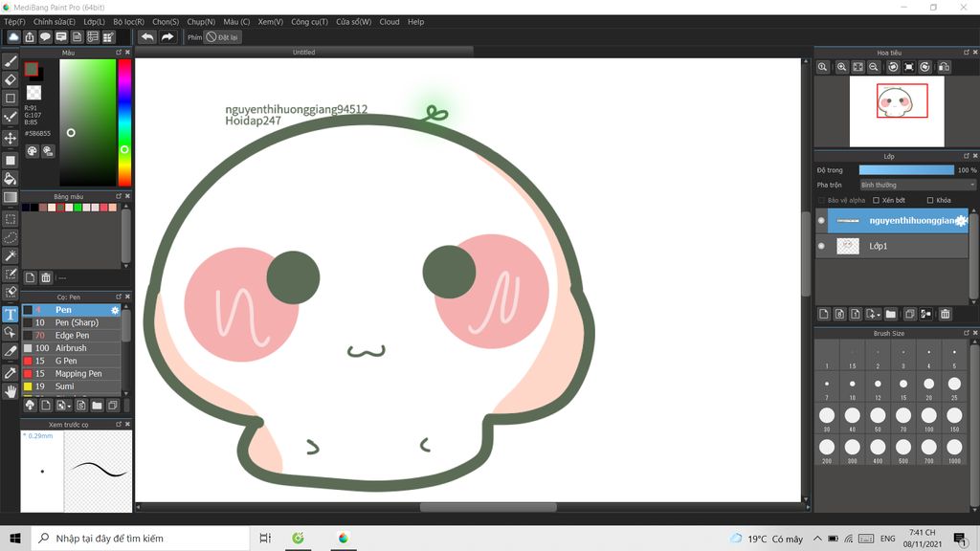Screen dimensions: 980x551
Task: Select the G Pen brush
Action: pos(71,361)
